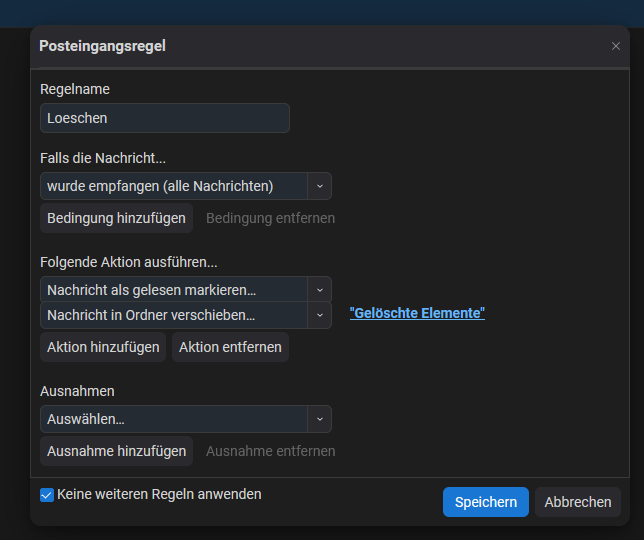Click the 'Posteingangsregel' dialog title
Screen dimensions: 644x540
click(x=102, y=46)
